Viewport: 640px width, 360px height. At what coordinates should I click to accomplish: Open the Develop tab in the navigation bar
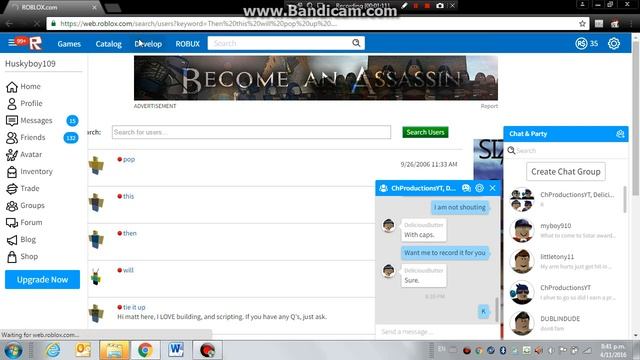pos(148,44)
